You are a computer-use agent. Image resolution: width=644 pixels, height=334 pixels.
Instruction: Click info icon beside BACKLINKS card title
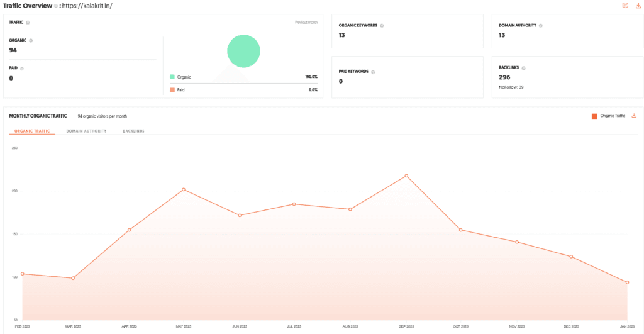(x=523, y=68)
